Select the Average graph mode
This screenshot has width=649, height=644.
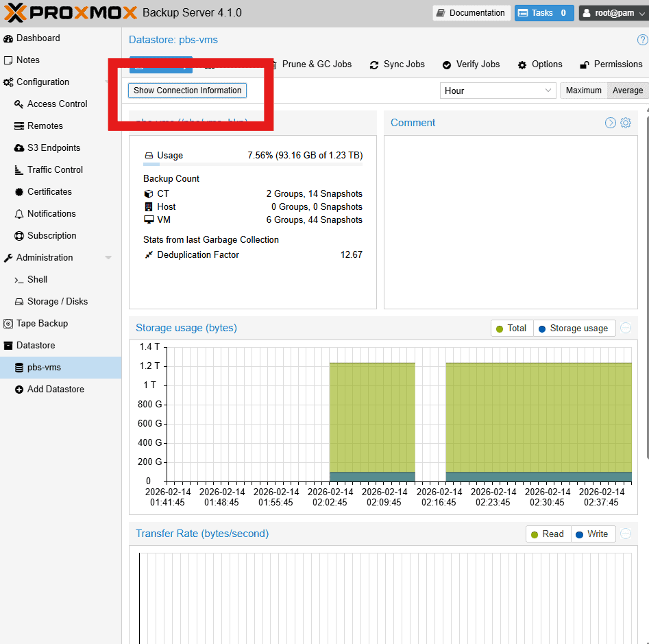point(627,91)
